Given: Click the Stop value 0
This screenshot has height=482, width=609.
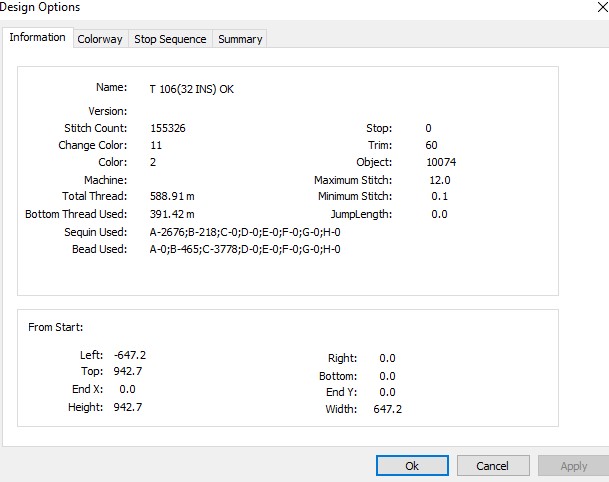Looking at the screenshot, I should [x=428, y=128].
